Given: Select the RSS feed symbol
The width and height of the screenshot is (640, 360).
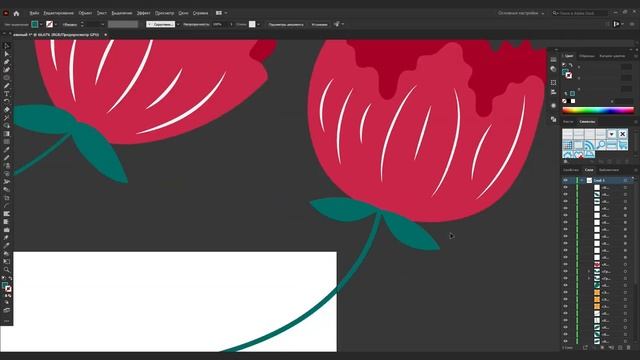Looking at the screenshot, I should [x=589, y=145].
